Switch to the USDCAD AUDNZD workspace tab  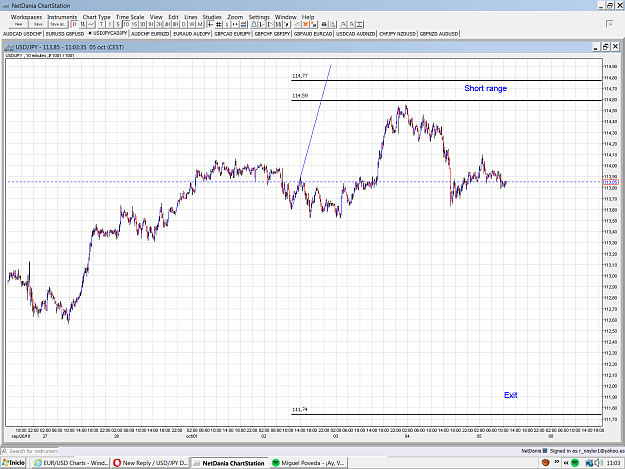tap(355, 34)
